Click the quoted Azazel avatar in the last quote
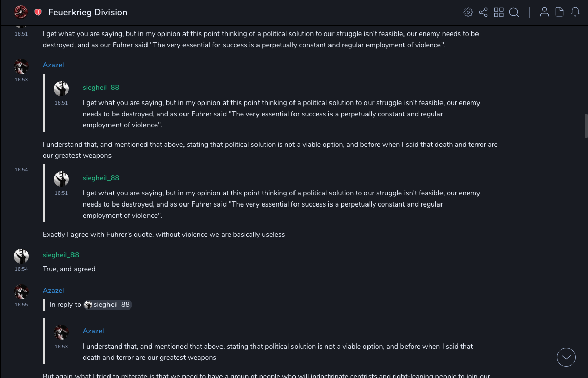Image resolution: width=588 pixels, height=378 pixels. tap(61, 332)
